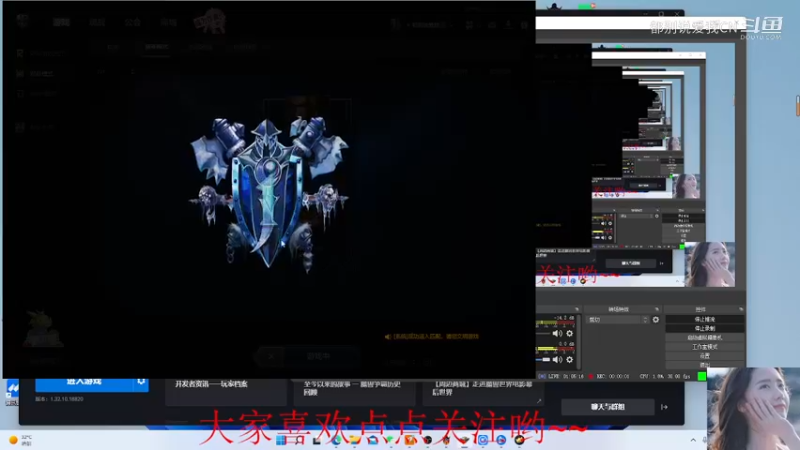Viewport: 800px width, 450px height.
Task: Click 停止推流 in OBS controls
Action: click(705, 319)
